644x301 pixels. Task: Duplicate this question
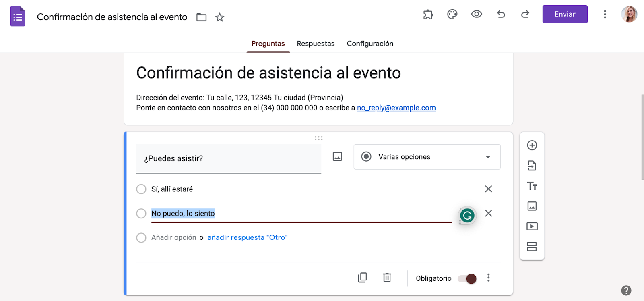(363, 278)
